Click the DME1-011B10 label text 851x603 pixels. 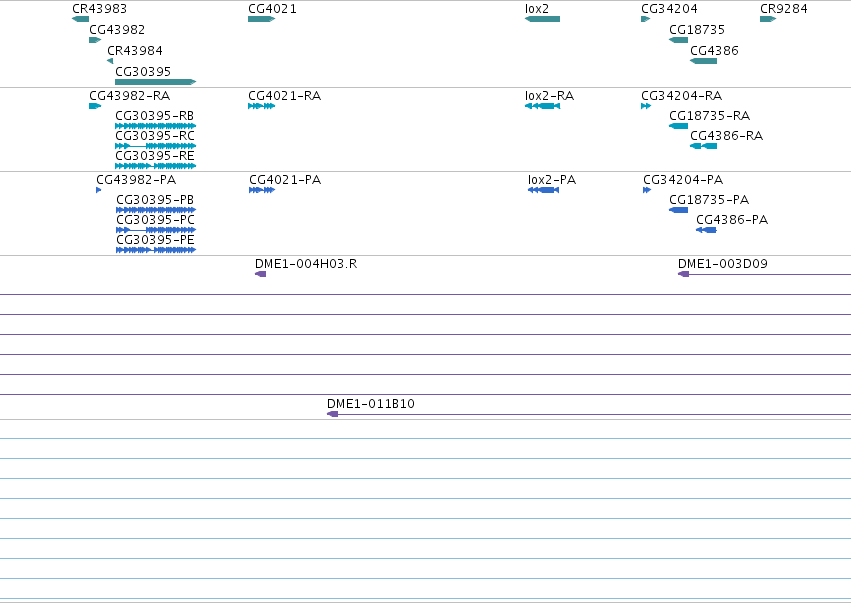(371, 404)
